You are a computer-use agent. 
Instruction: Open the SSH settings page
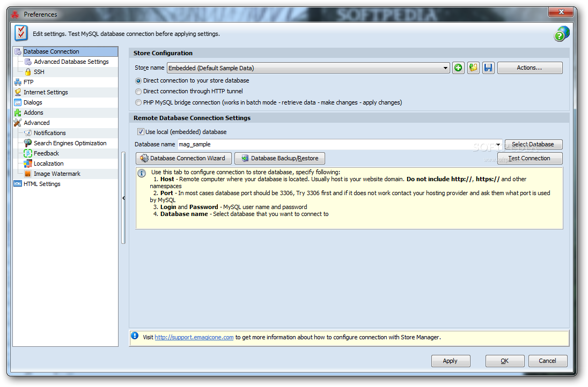tap(39, 72)
